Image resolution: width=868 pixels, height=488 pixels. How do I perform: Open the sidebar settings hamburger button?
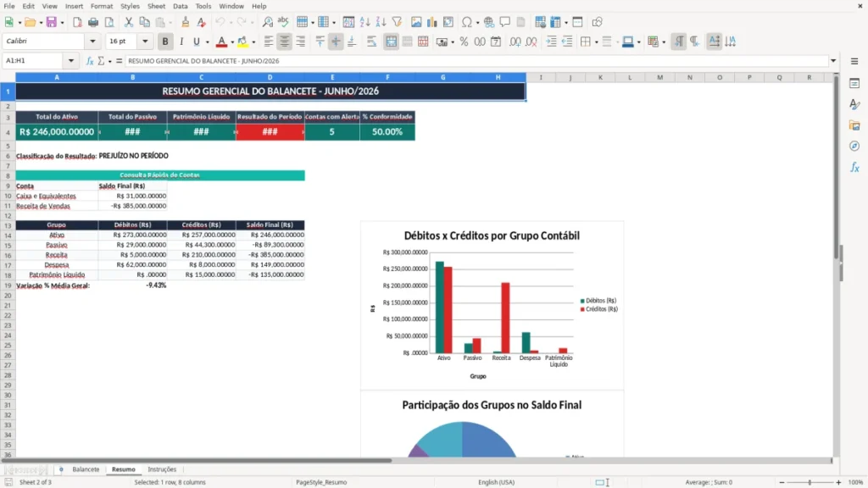point(854,61)
